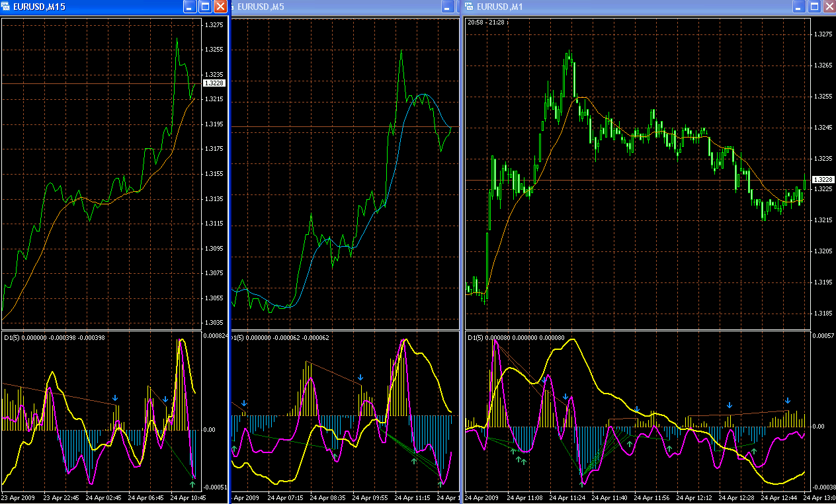Close the EURUSD,M1 chart window
The width and height of the screenshot is (836, 504).
tap(829, 7)
